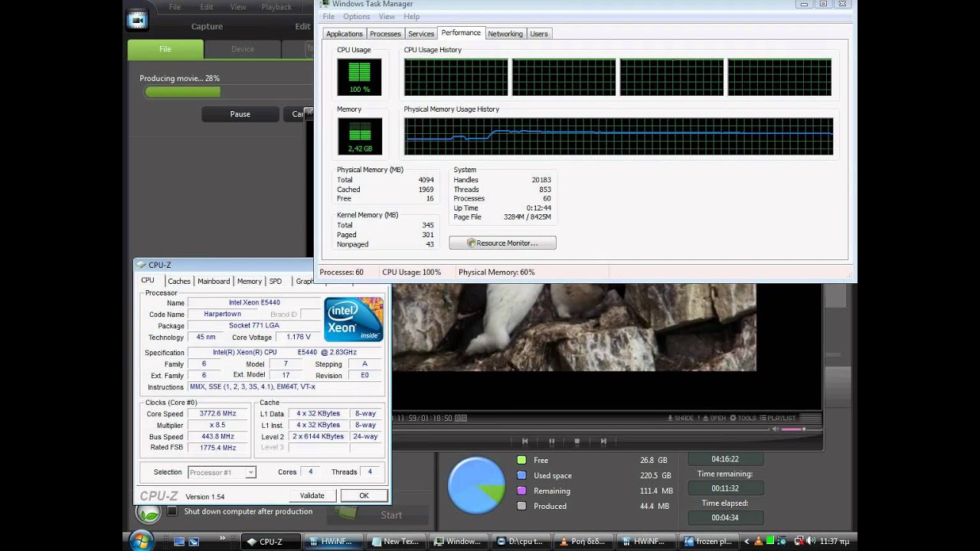Click Show Desktop quick launch icon

point(179,541)
